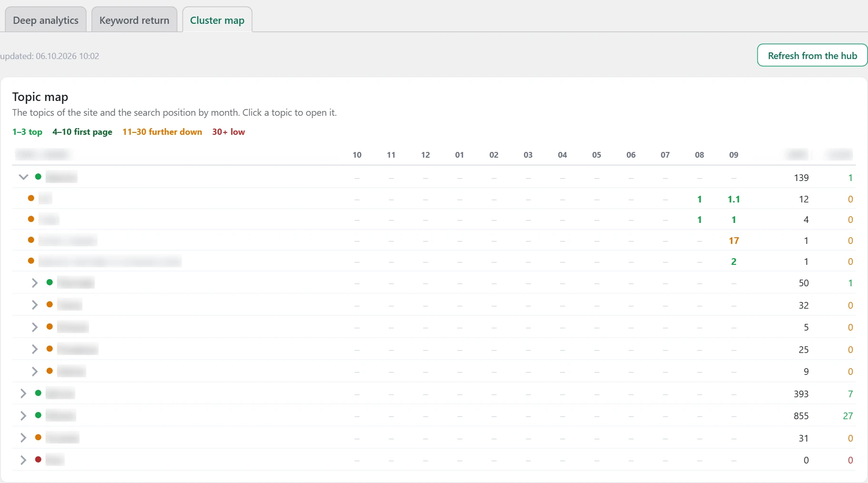Click the '4–10 first page' legend label
The image size is (868, 483).
tap(82, 132)
